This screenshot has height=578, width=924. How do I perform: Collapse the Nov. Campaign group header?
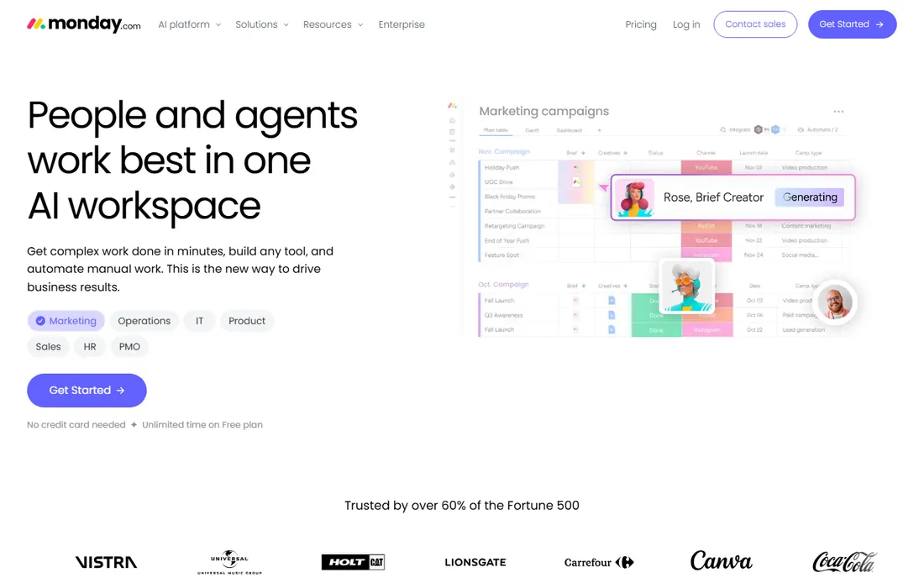504,151
